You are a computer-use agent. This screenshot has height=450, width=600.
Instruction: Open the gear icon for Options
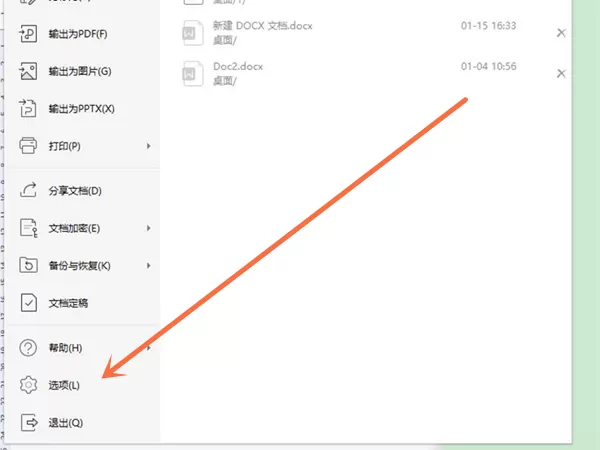[28, 385]
